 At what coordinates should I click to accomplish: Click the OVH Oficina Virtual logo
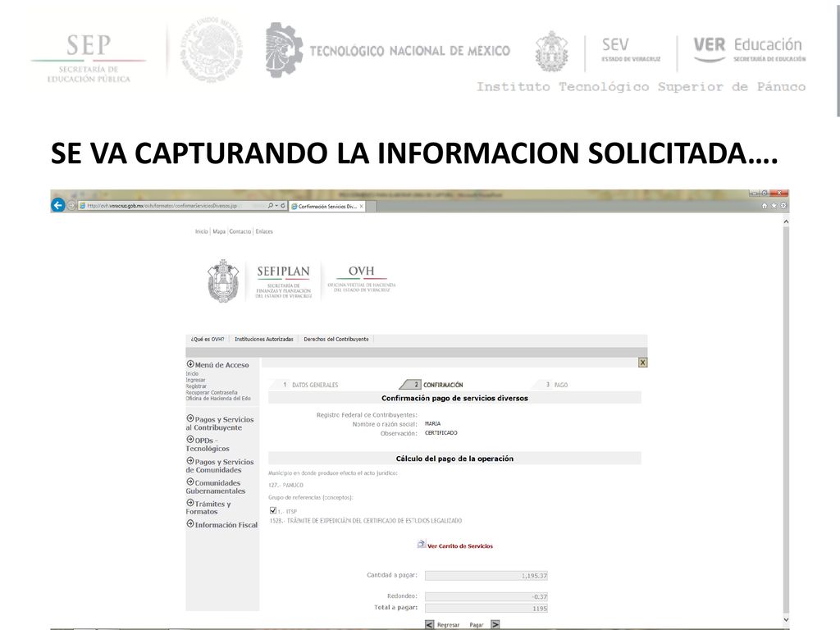(x=362, y=278)
